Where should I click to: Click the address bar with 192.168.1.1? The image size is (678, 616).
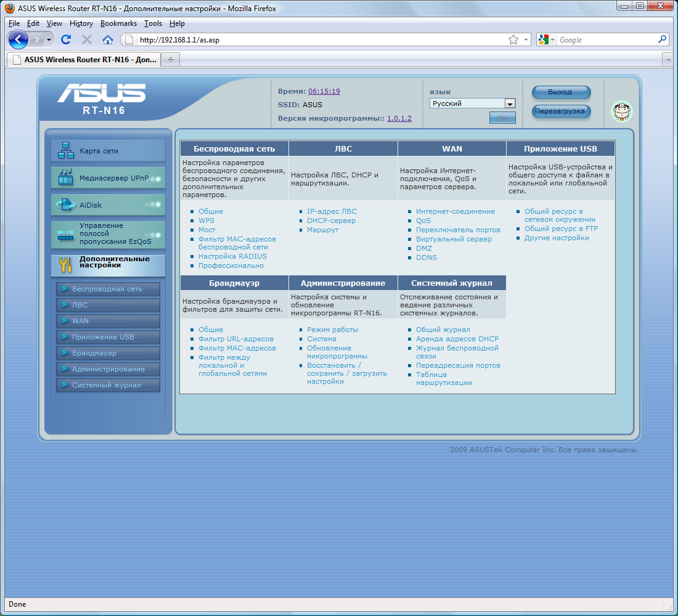[322, 40]
